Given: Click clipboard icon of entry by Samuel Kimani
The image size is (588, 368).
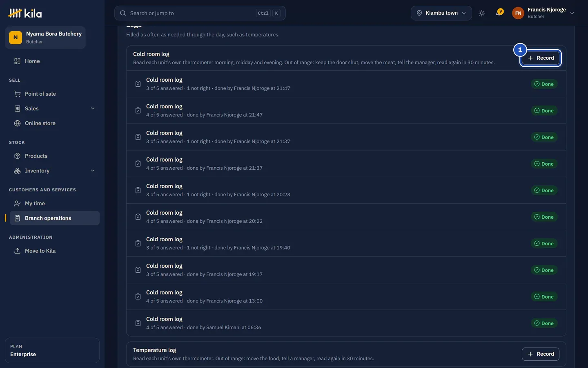Looking at the screenshot, I should click(138, 323).
